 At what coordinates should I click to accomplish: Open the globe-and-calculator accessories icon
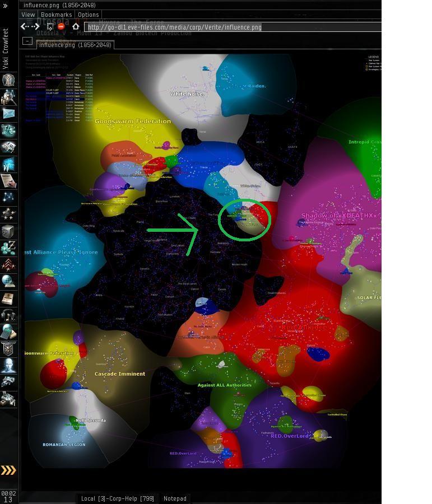[x=8, y=332]
